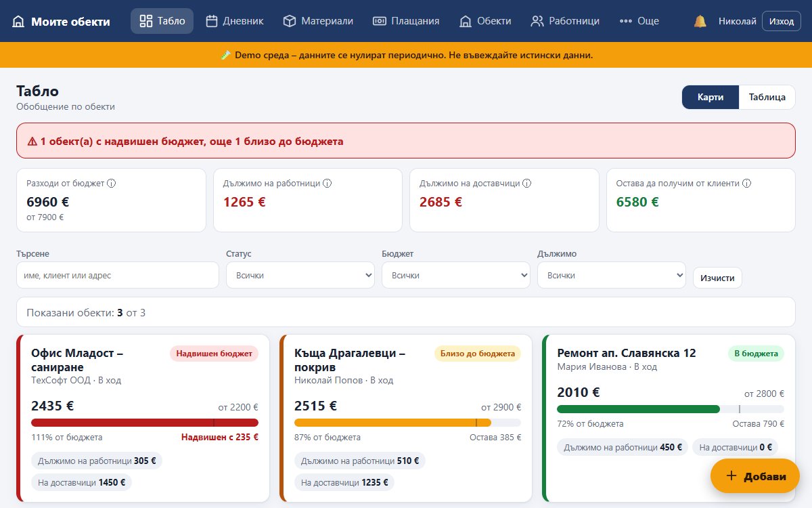Click the info icon next to Разходи от бюджет

click(x=112, y=183)
